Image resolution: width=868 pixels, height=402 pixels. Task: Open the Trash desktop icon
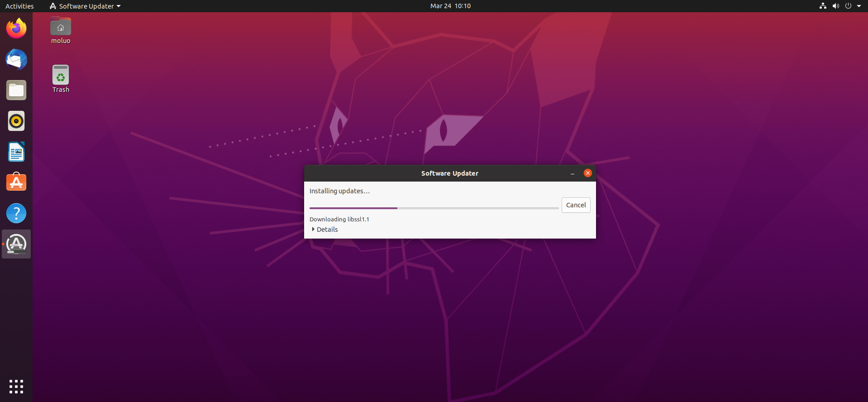[x=61, y=79]
